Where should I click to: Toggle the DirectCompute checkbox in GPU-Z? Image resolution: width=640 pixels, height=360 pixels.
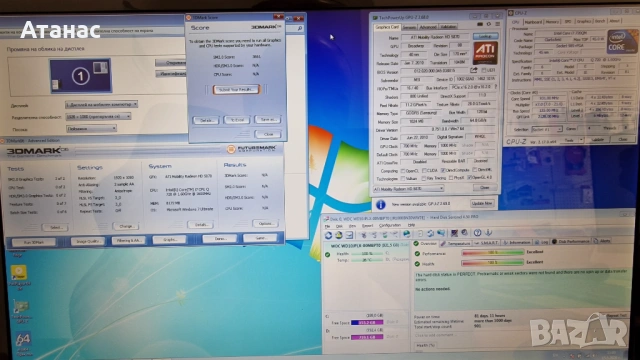pyautogui.click(x=443, y=170)
